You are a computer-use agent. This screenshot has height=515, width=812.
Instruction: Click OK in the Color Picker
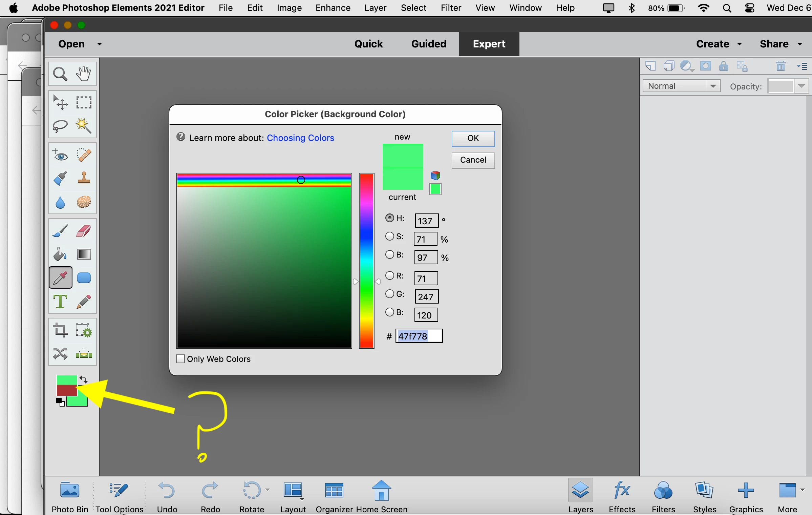tap(473, 138)
